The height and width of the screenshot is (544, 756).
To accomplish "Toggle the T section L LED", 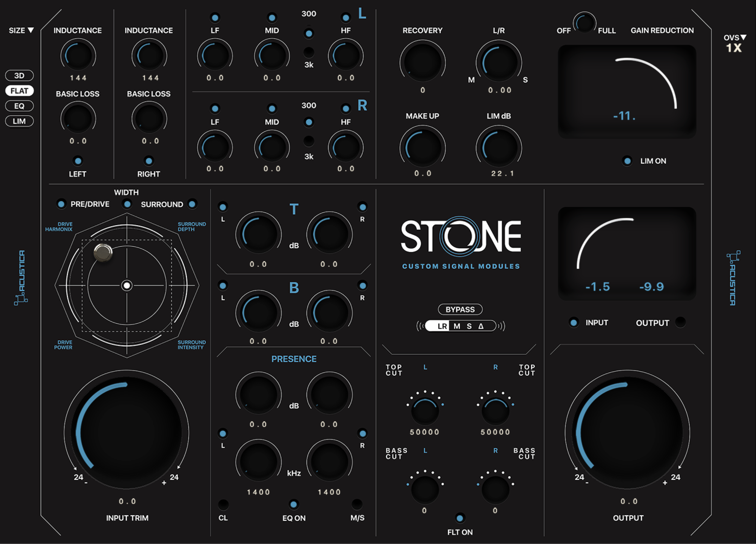I will (223, 207).
